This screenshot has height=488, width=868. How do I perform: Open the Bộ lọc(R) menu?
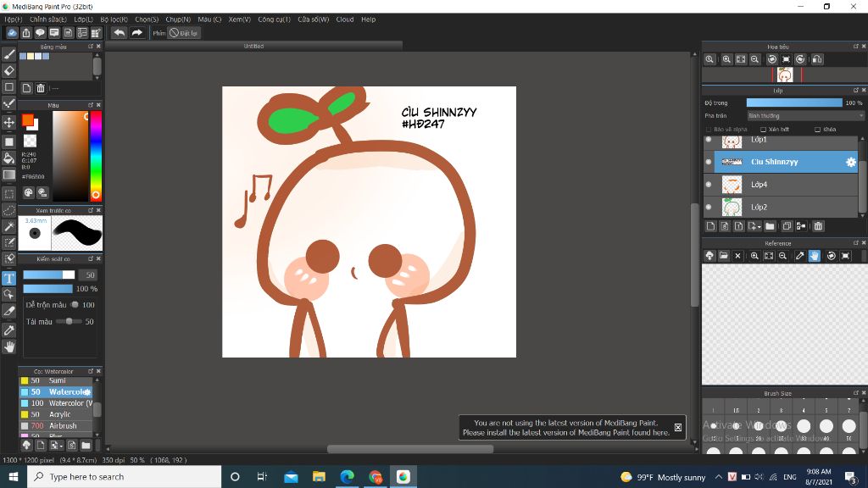tap(114, 19)
